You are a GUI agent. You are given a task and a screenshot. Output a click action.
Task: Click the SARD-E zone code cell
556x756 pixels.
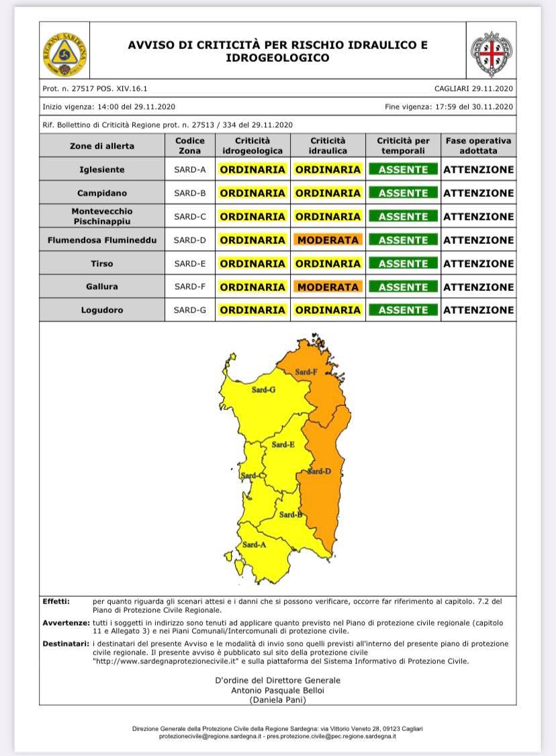[190, 263]
